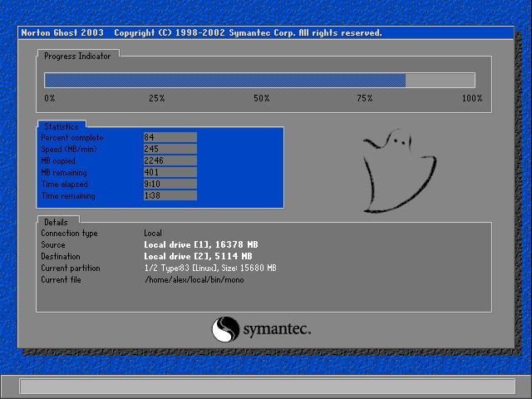
Task: Select the Speed (MB/min) value field
Action: click(170, 149)
